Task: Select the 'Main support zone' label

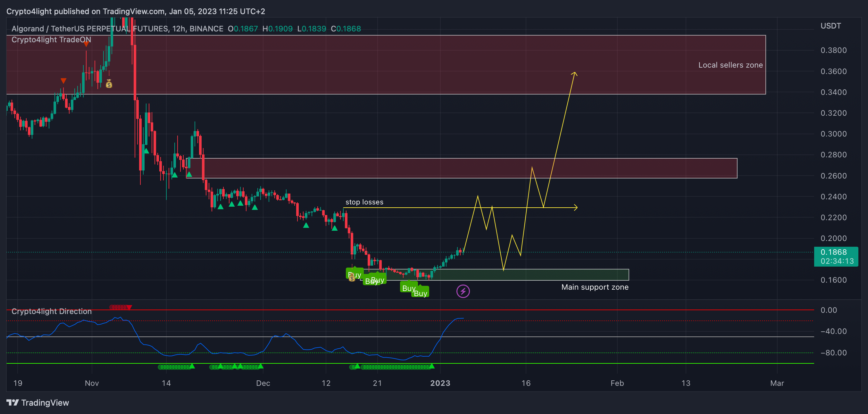Action: (595, 287)
